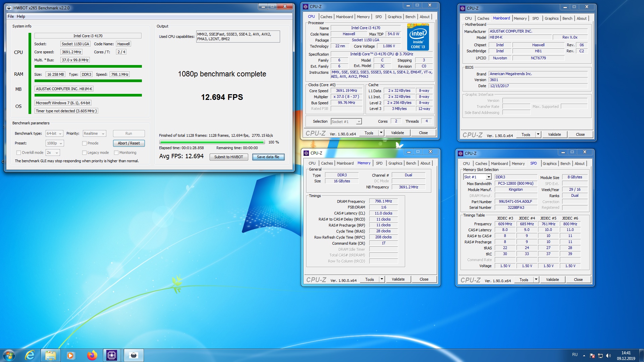The height and width of the screenshot is (362, 644).
Task: Open the volume speaker tray icon
Action: (608, 356)
